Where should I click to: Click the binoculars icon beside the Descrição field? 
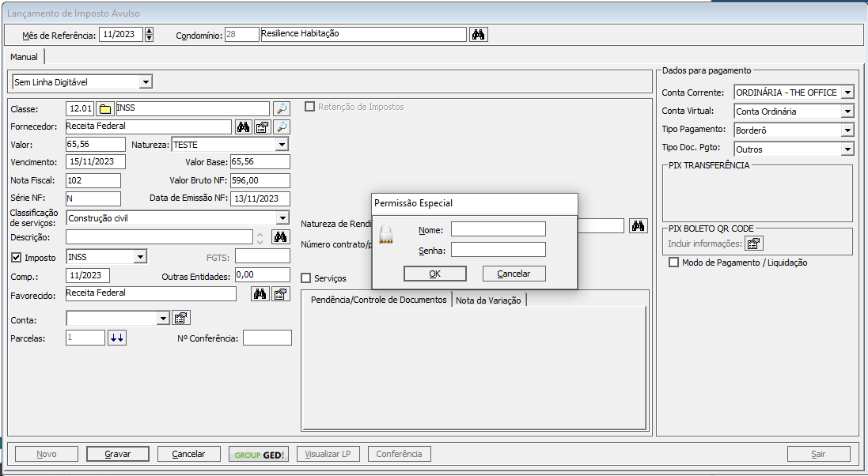tap(280, 236)
